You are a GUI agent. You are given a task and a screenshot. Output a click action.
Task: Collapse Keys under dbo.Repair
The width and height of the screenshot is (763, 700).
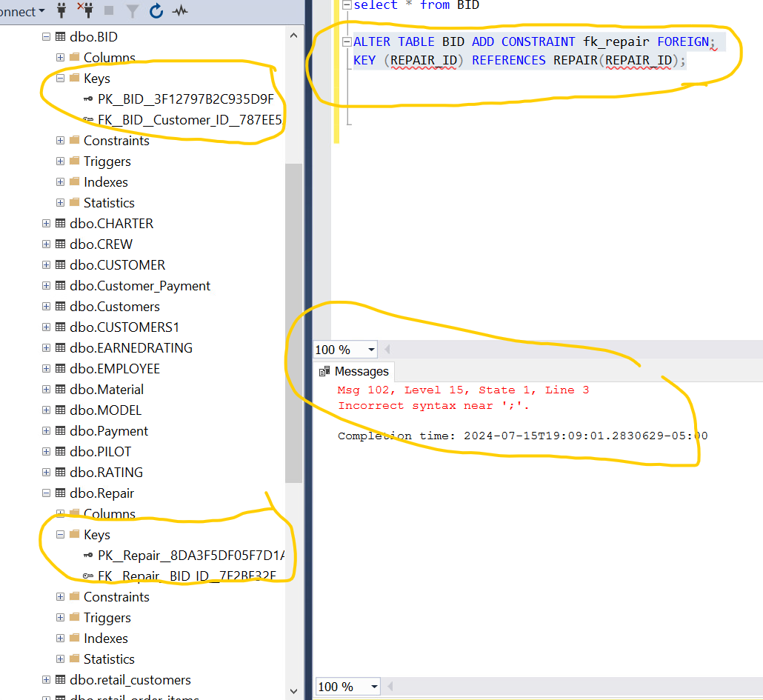pos(60,534)
